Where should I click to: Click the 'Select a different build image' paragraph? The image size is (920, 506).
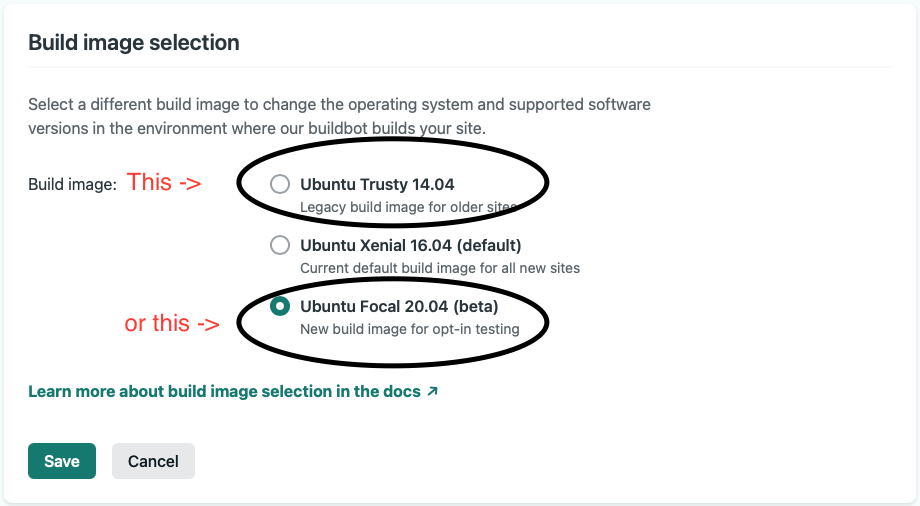pos(339,116)
